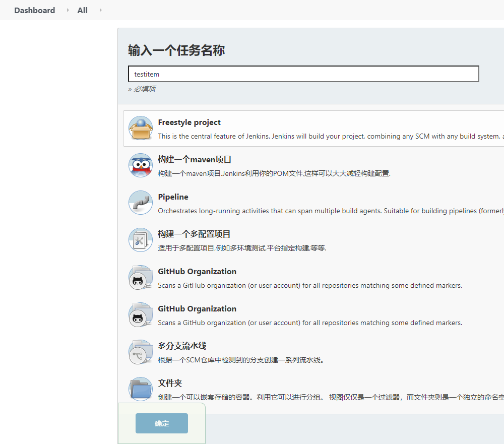Click the 多分支流水线 branch icon
The image size is (504, 444).
click(141, 352)
